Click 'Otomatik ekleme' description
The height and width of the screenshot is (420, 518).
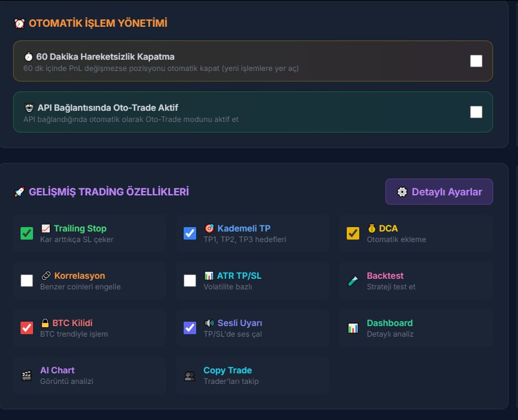click(x=397, y=240)
